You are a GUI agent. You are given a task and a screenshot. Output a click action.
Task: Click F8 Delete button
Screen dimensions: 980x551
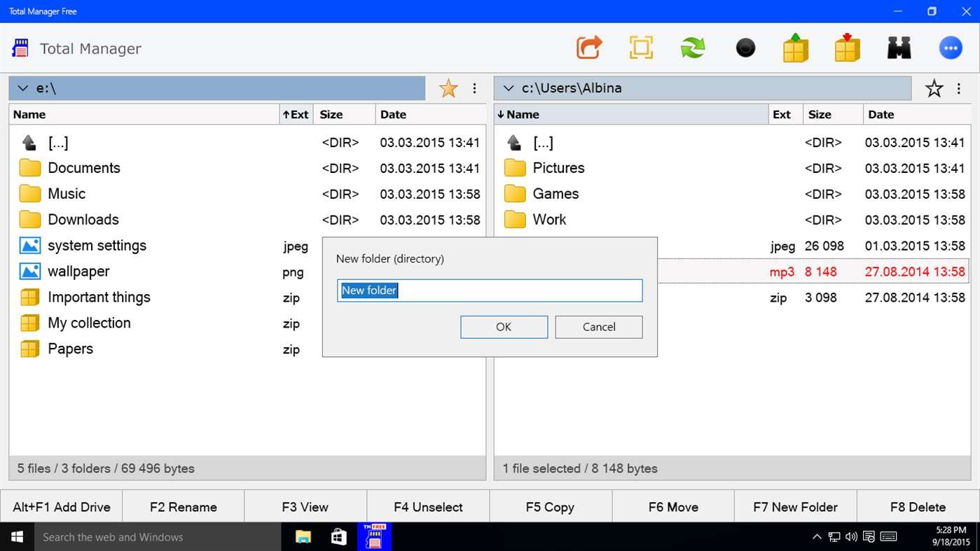tap(918, 507)
